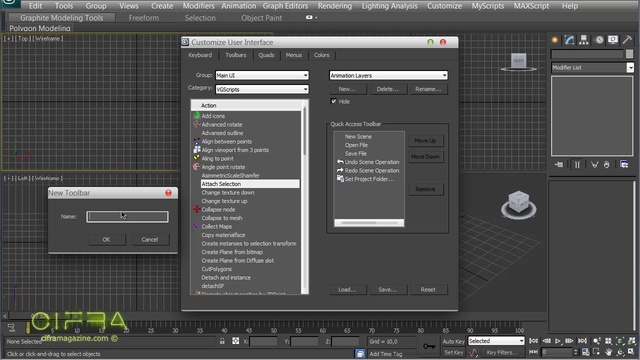Open the Modifiers menu
The height and width of the screenshot is (360, 640).
pyautogui.click(x=198, y=6)
